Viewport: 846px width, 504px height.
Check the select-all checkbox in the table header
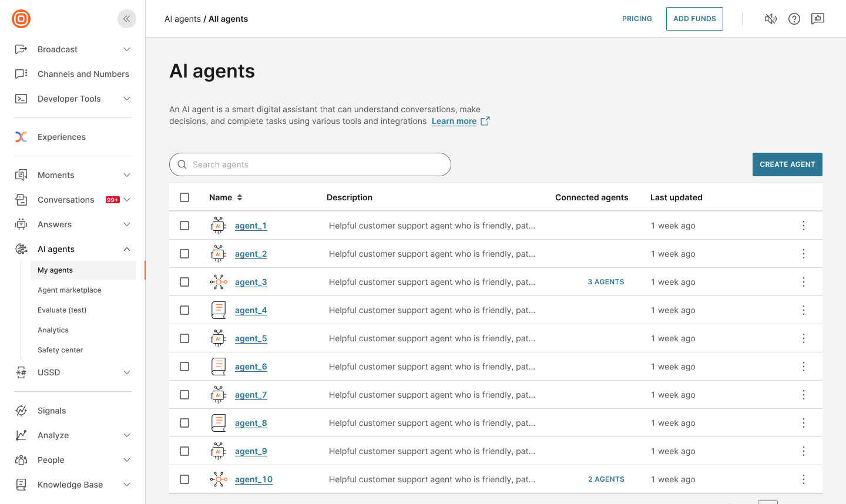coord(184,197)
